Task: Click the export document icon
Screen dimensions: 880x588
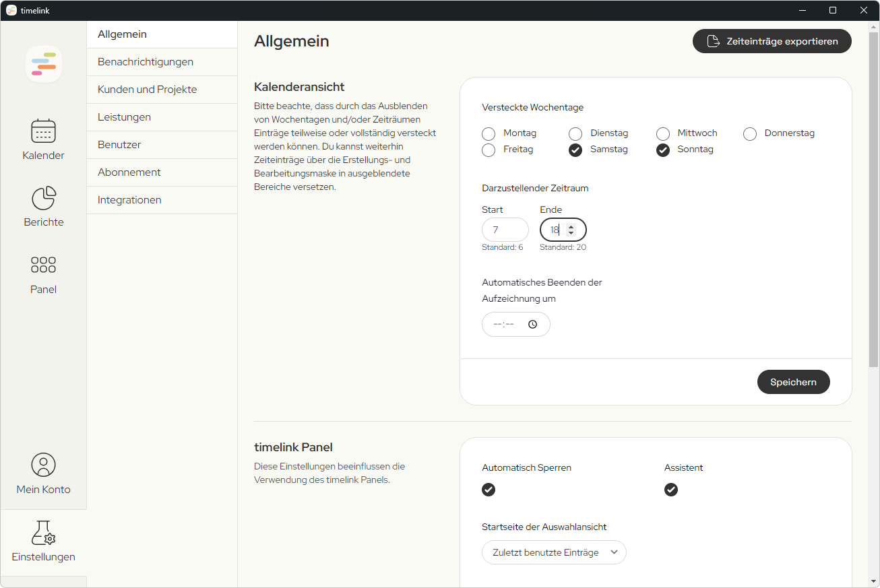Action: pos(713,40)
